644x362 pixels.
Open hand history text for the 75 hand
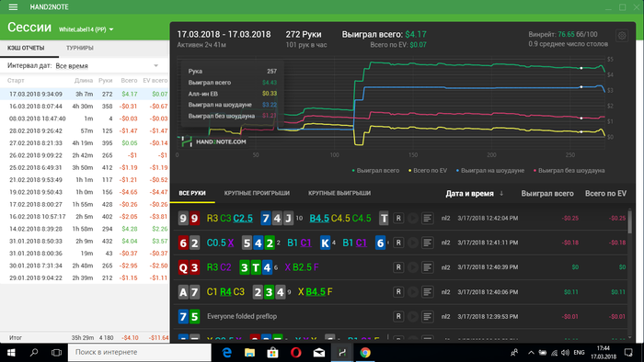[427, 316]
